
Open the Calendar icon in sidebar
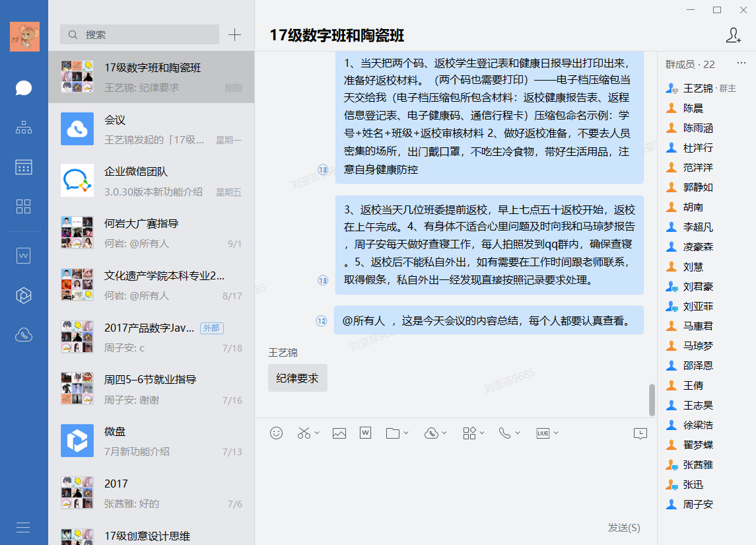tap(24, 167)
